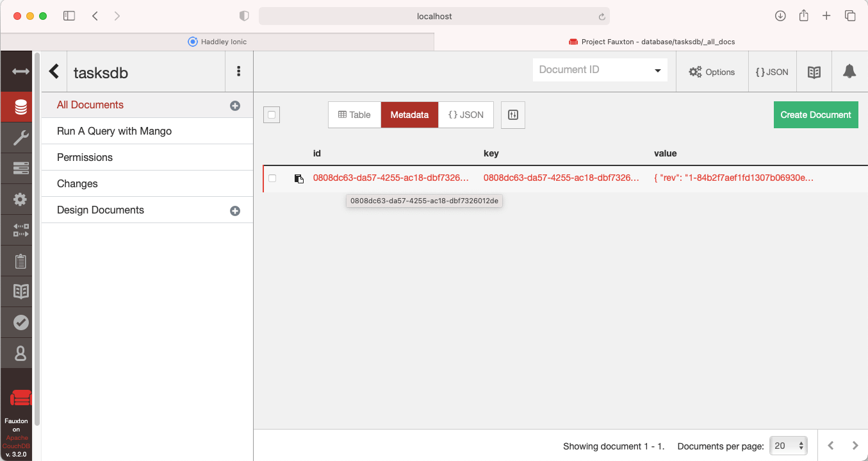Open a new Safari tab with the plus icon
Viewport: 868px width, 461px height.
coord(826,16)
